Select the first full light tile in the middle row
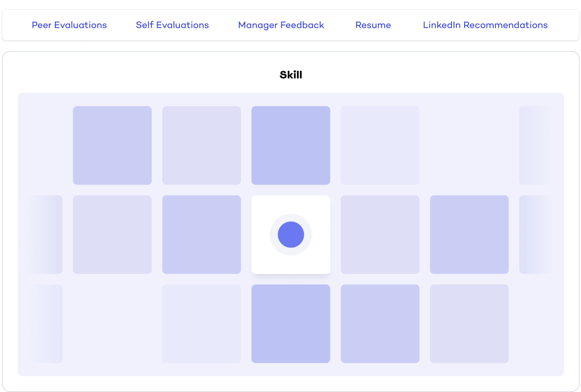Image resolution: width=581 pixels, height=392 pixels. [112, 234]
